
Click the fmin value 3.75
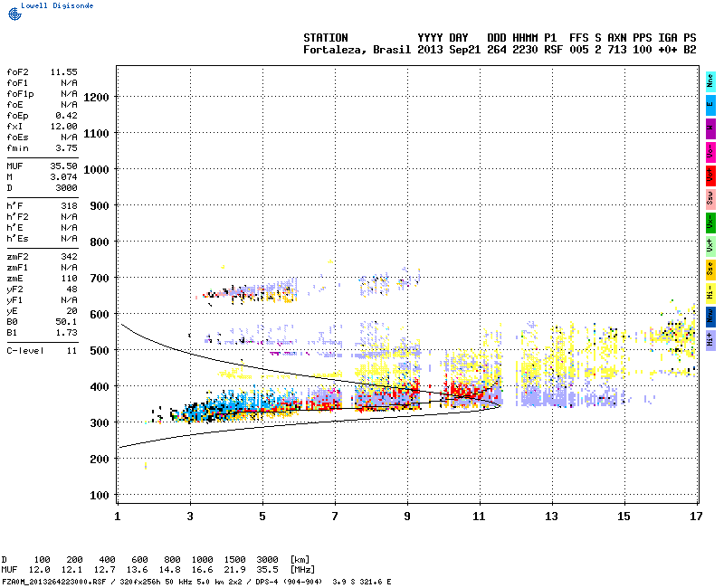click(x=66, y=147)
